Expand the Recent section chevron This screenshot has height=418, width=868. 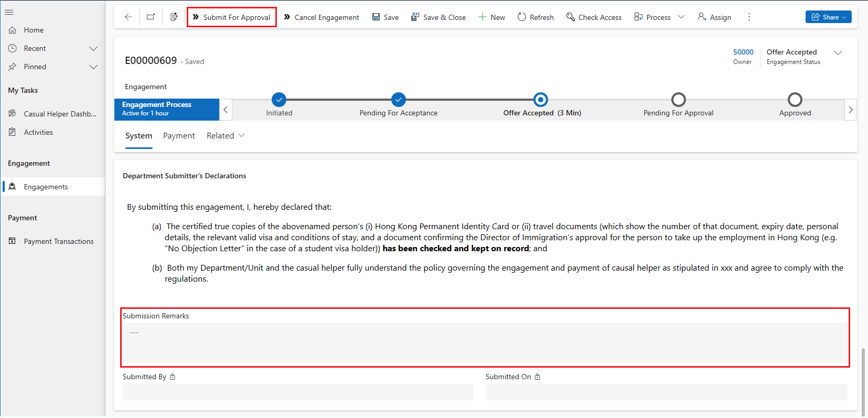[93, 48]
